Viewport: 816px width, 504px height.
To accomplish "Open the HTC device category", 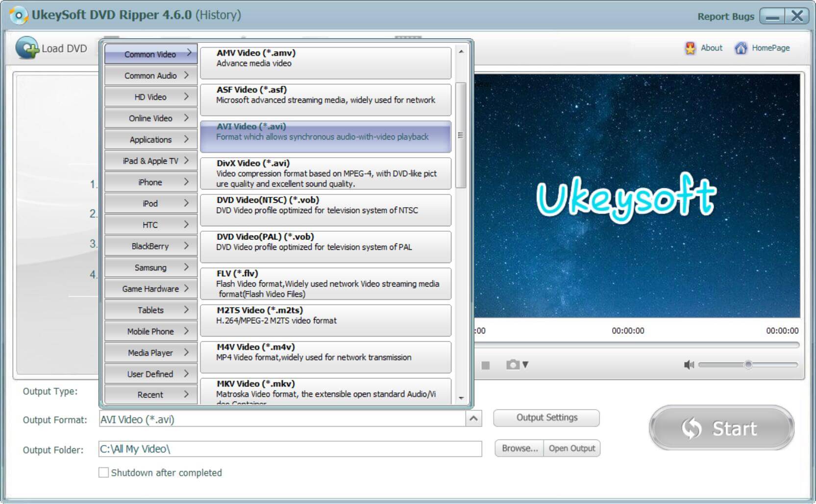I will click(151, 225).
